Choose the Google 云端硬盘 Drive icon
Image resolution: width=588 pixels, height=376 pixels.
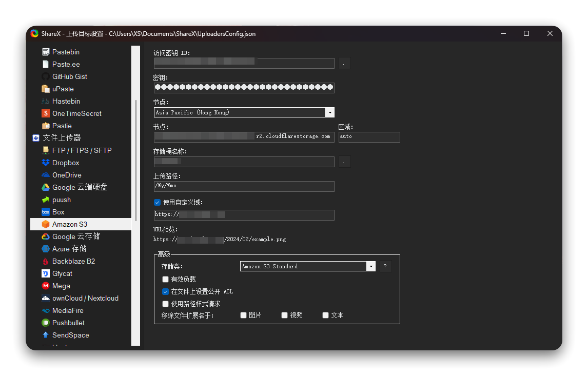click(46, 187)
